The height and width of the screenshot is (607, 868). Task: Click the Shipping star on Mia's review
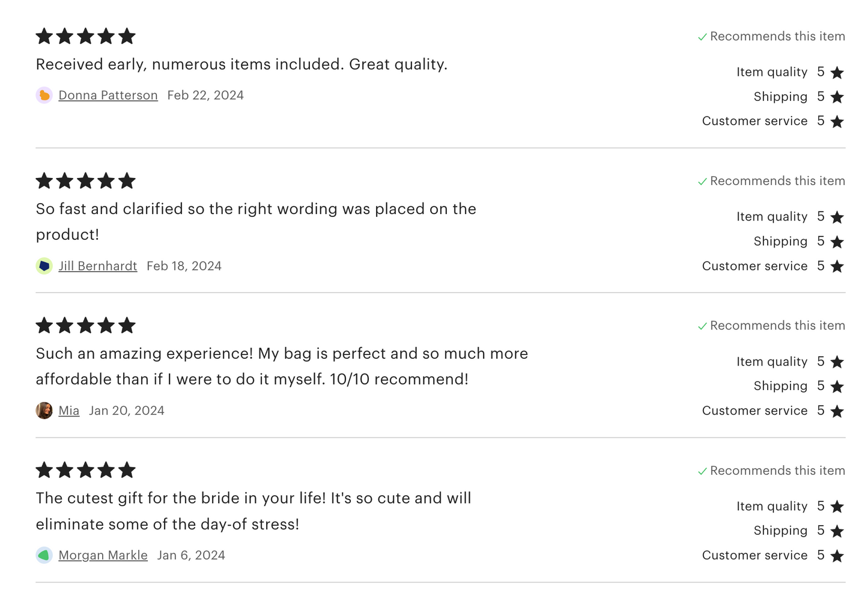tap(837, 386)
